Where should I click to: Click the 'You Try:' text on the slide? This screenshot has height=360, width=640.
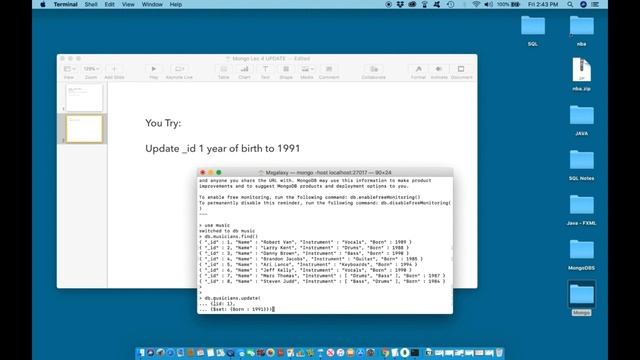pyautogui.click(x=163, y=123)
